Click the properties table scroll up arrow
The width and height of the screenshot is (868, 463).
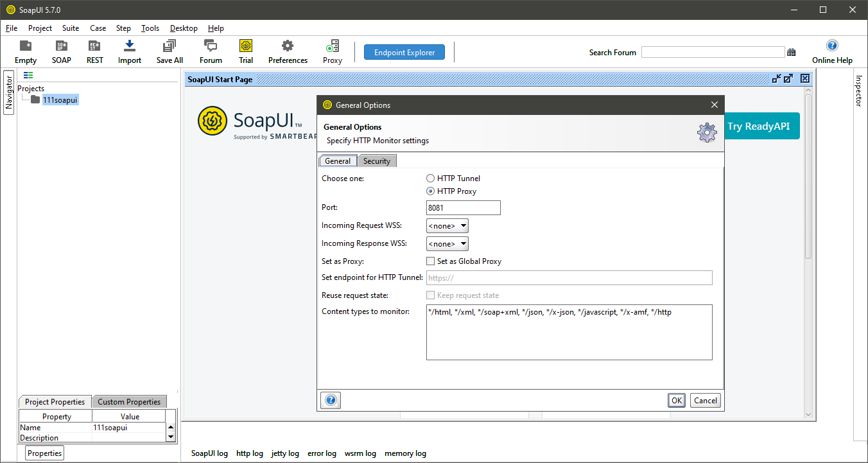click(171, 427)
